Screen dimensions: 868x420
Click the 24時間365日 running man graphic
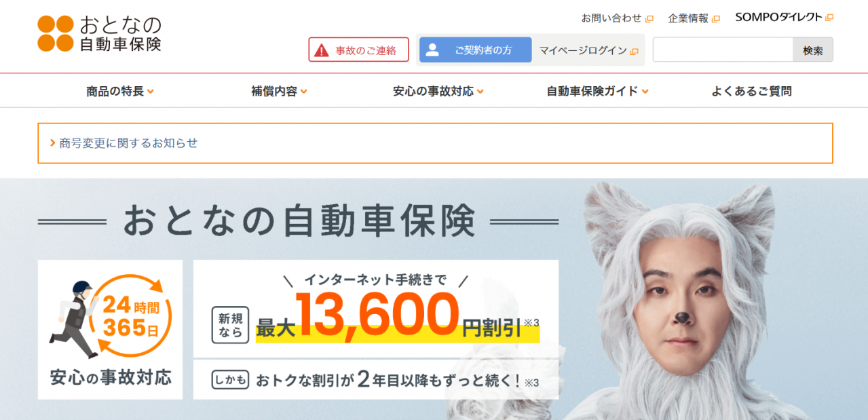[x=111, y=319]
